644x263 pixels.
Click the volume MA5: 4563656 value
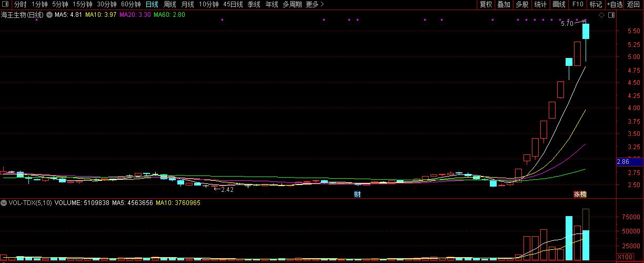pos(133,202)
